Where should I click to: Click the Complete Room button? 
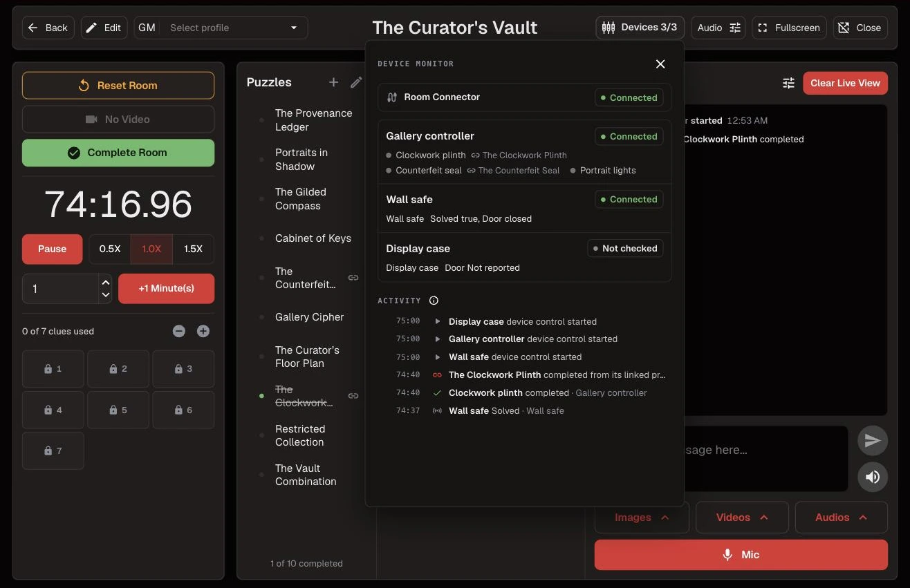coord(118,153)
